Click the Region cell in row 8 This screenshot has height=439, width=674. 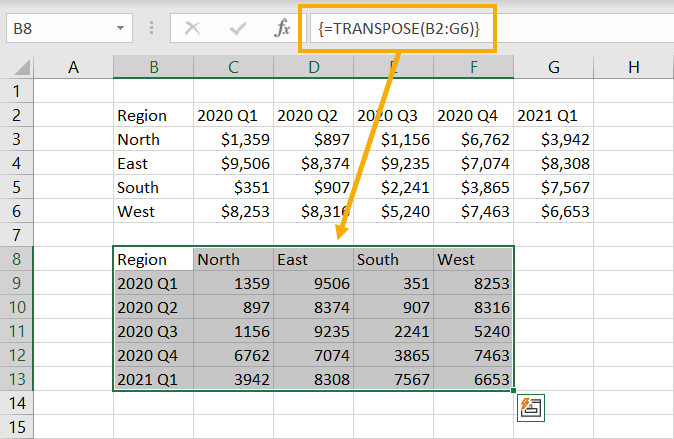[153, 259]
